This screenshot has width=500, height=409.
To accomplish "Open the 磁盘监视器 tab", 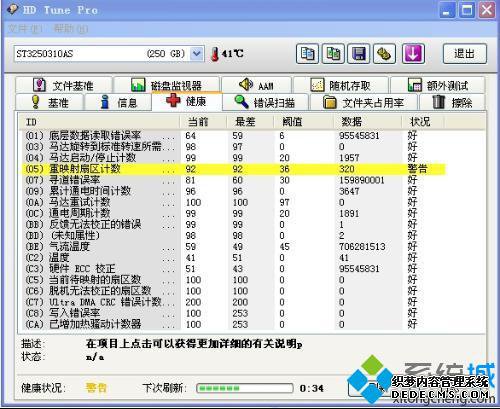I will [x=166, y=85].
